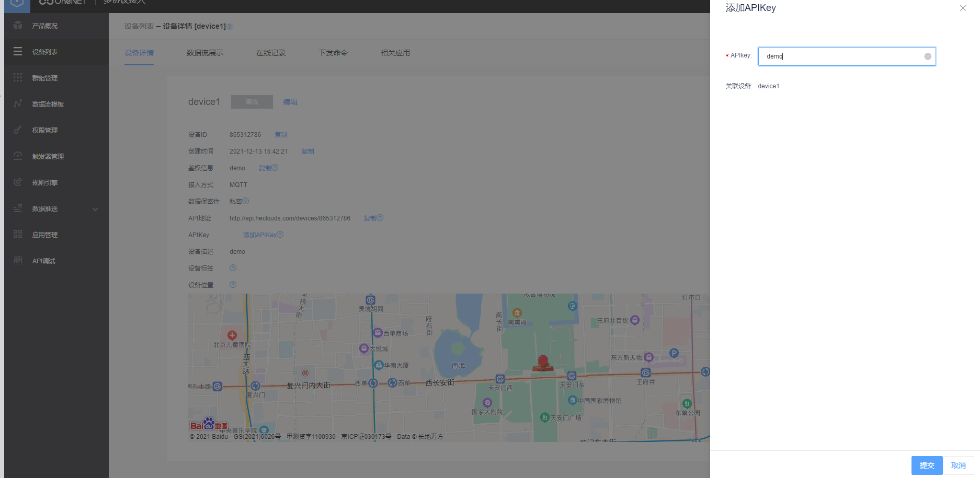Click the 西单商场 shopping marker
Image resolution: width=980 pixels, height=478 pixels.
378,333
